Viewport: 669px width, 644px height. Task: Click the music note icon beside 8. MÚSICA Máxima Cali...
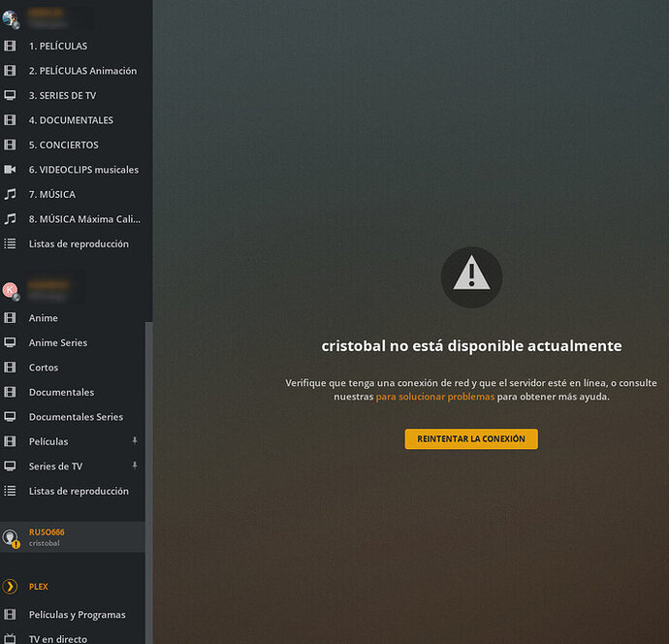point(10,219)
